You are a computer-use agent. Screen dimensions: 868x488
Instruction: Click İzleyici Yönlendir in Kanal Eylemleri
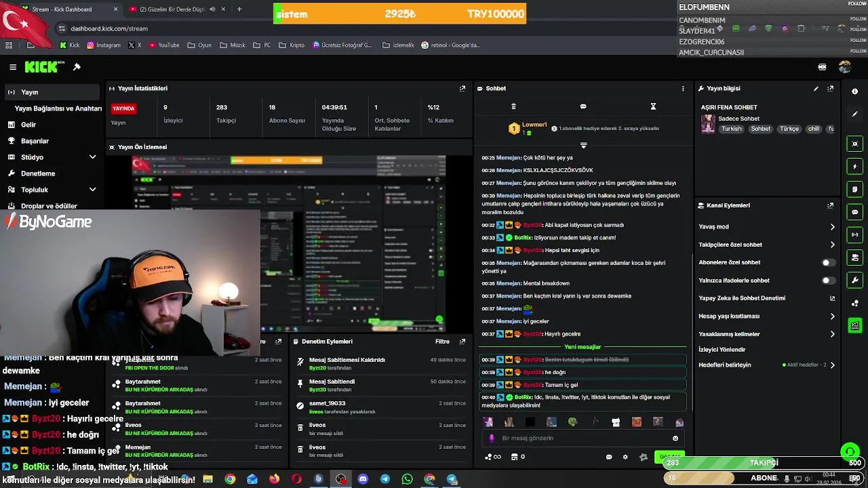click(722, 350)
